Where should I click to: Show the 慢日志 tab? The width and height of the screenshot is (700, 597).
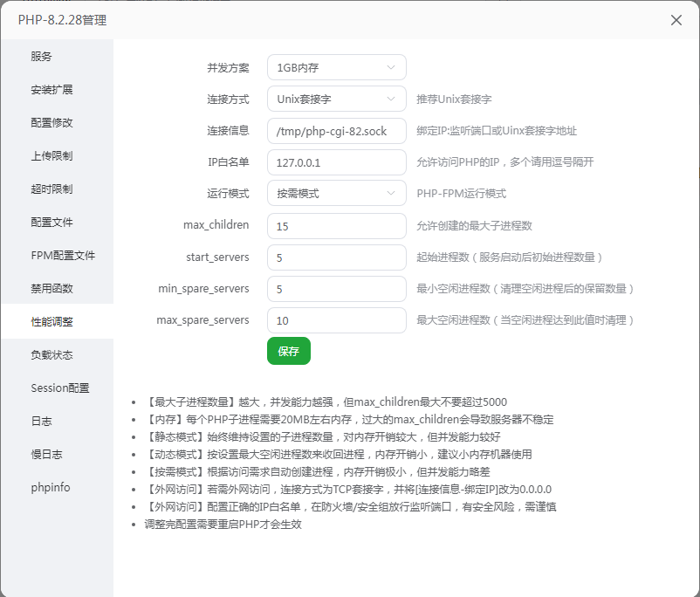(46, 455)
